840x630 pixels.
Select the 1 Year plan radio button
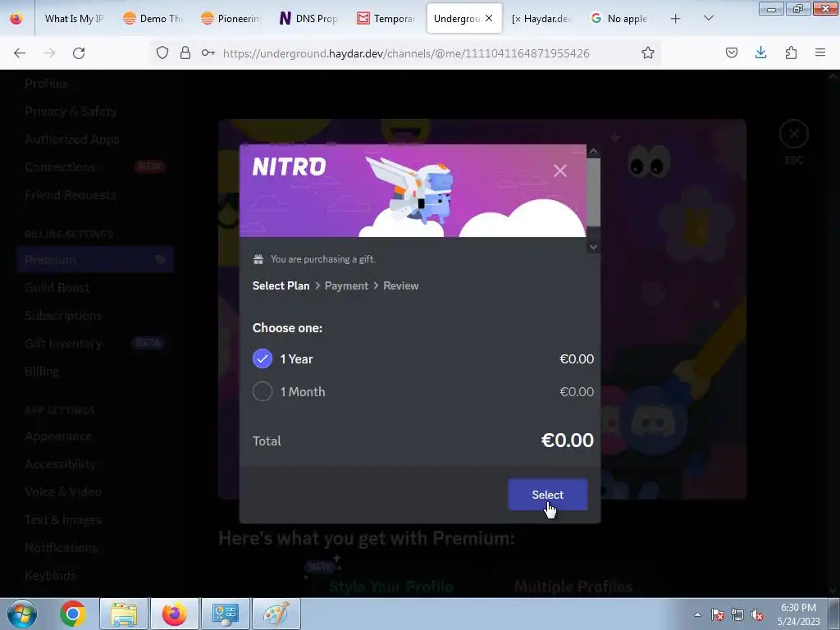click(x=262, y=359)
